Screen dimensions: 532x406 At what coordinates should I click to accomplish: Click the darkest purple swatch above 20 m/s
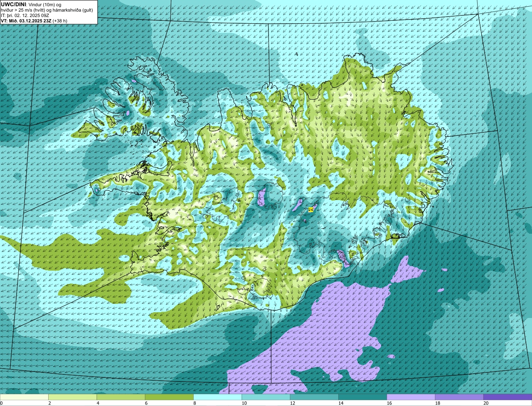click(508, 397)
